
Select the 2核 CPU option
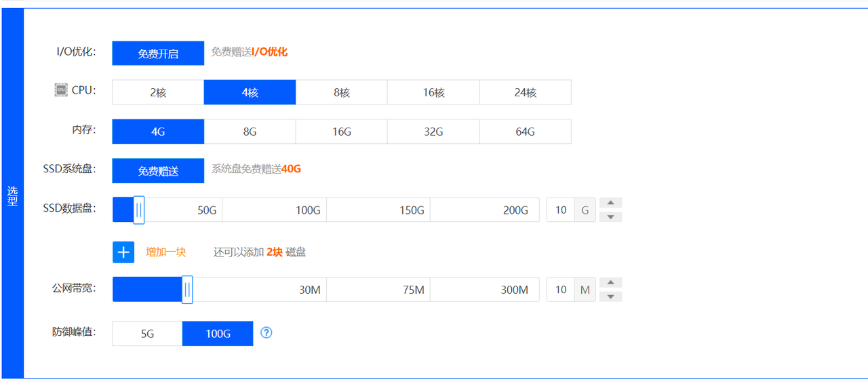158,92
